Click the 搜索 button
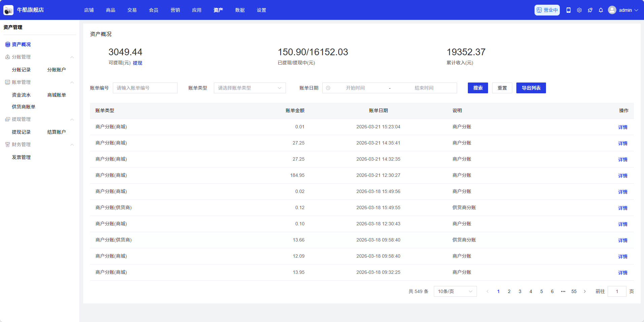644x322 pixels. click(x=478, y=88)
